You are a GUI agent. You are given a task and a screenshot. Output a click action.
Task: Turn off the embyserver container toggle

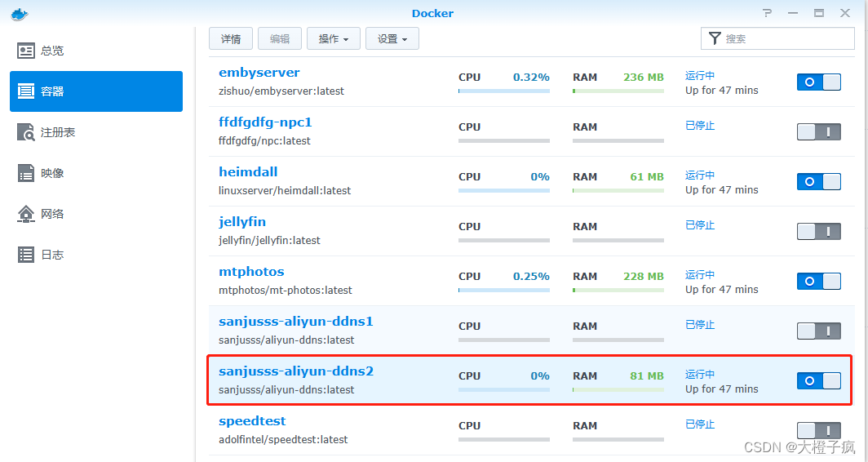point(818,82)
